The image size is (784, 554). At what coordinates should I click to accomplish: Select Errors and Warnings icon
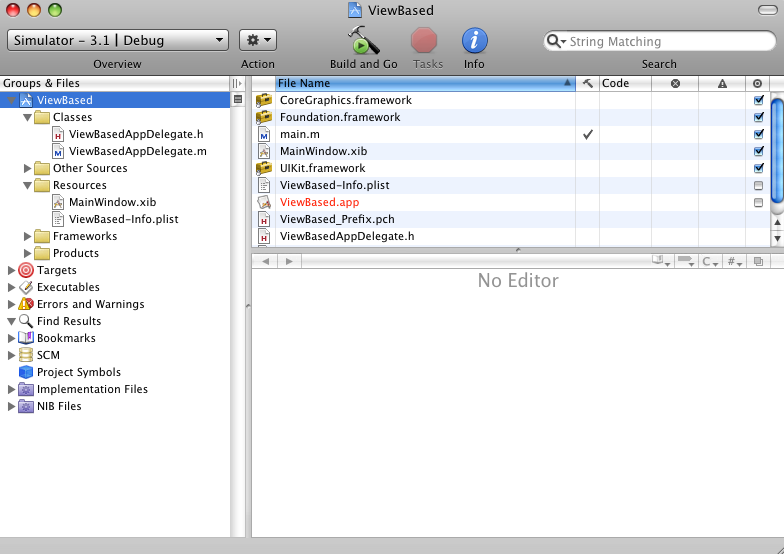tap(26, 304)
